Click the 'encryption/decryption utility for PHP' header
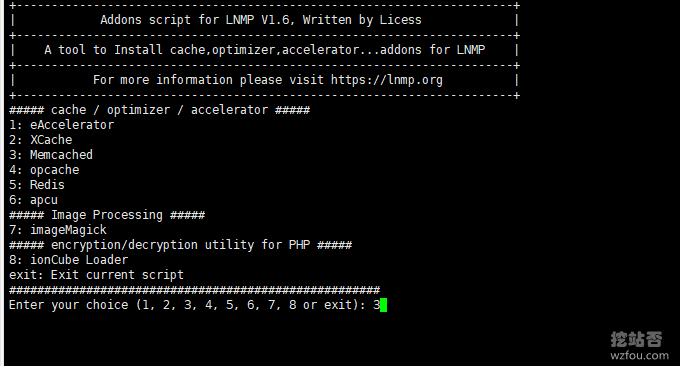Image resolution: width=680 pixels, height=366 pixels. tap(180, 245)
